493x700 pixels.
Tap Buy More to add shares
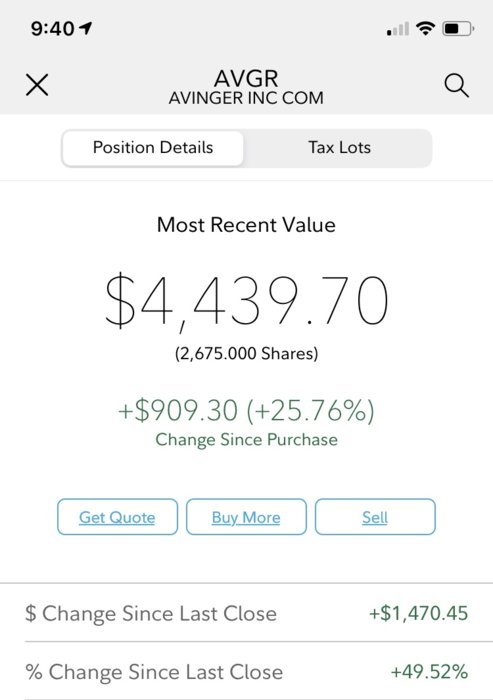tap(246, 517)
